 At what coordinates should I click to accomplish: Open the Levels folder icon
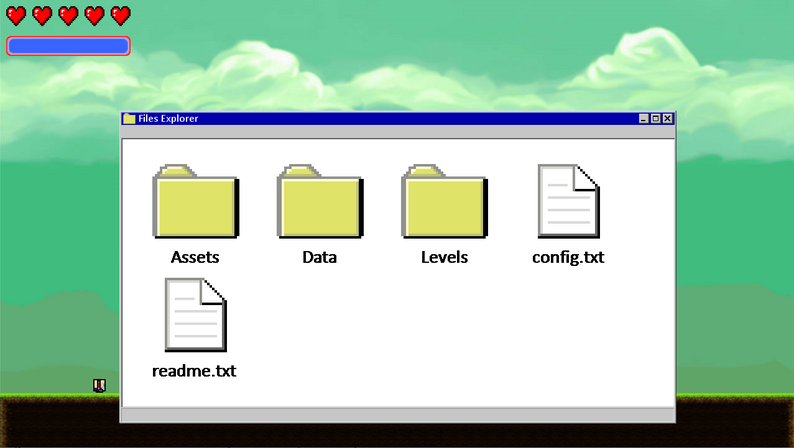coord(445,201)
